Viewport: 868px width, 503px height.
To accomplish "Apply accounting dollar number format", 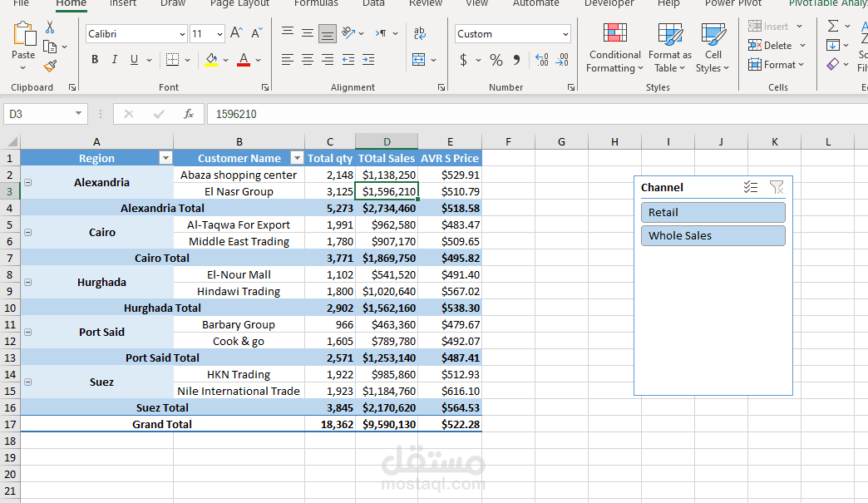I will tap(463, 60).
